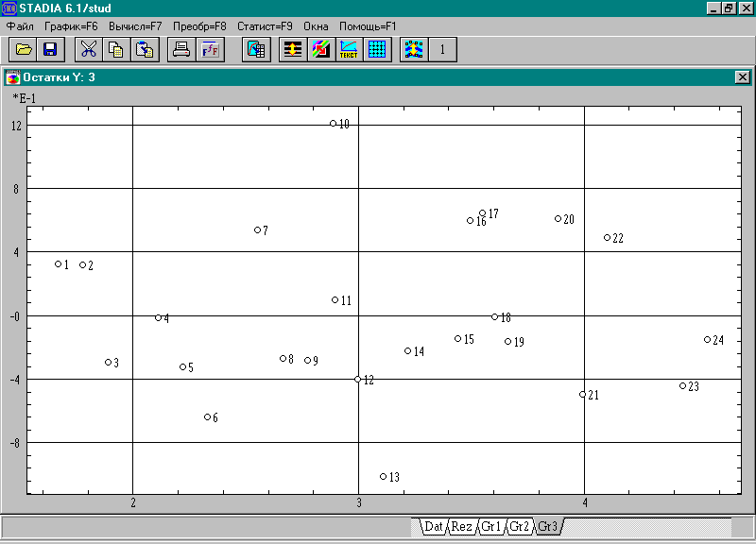Switch to the Rez tab
Image resolution: width=756 pixels, height=544 pixels.
click(x=461, y=526)
